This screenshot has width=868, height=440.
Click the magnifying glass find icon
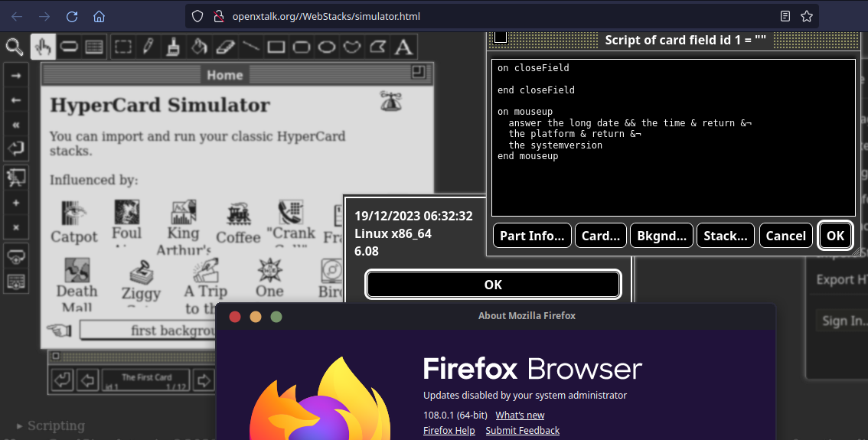15,47
